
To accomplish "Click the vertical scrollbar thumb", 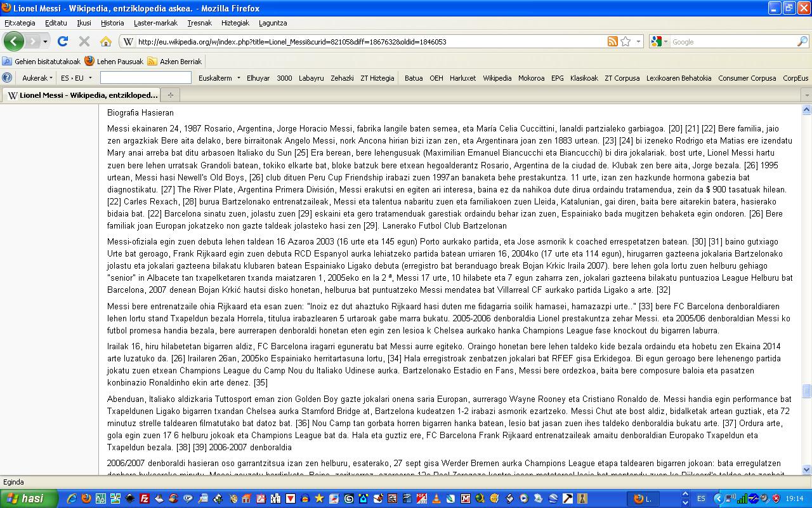I will [807, 391].
